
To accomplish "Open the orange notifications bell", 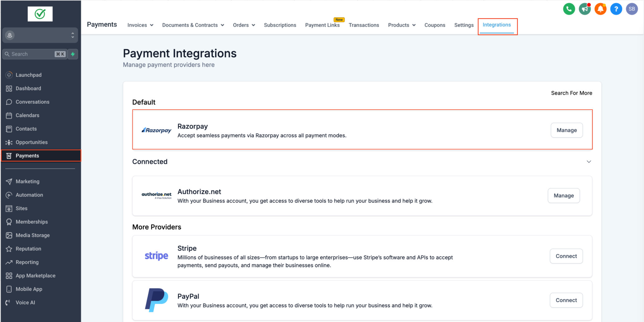I will pyautogui.click(x=600, y=9).
